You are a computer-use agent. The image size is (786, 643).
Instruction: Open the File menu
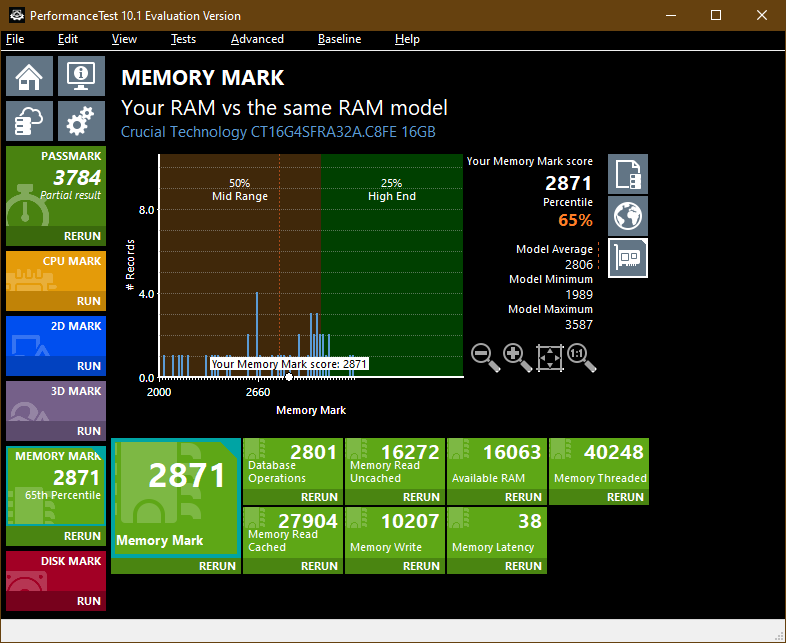pyautogui.click(x=15, y=39)
